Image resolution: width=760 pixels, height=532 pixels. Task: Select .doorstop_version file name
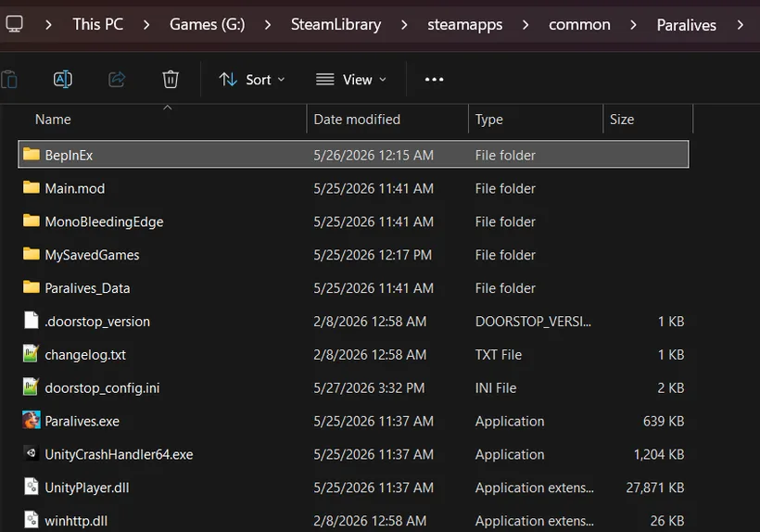97,322
